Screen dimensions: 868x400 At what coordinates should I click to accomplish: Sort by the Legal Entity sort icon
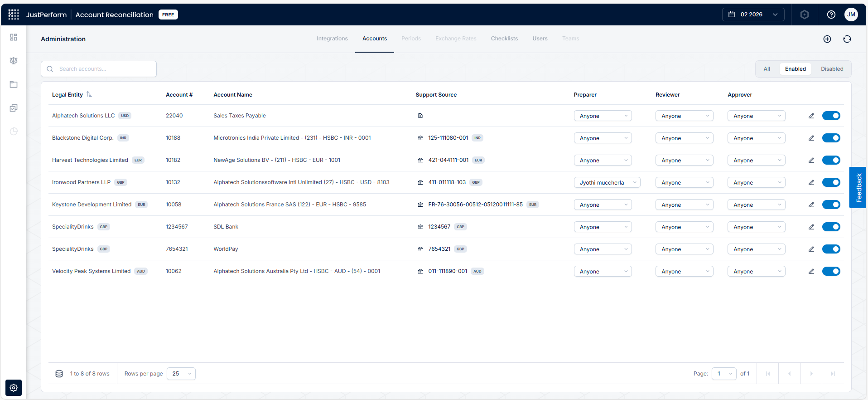point(89,94)
